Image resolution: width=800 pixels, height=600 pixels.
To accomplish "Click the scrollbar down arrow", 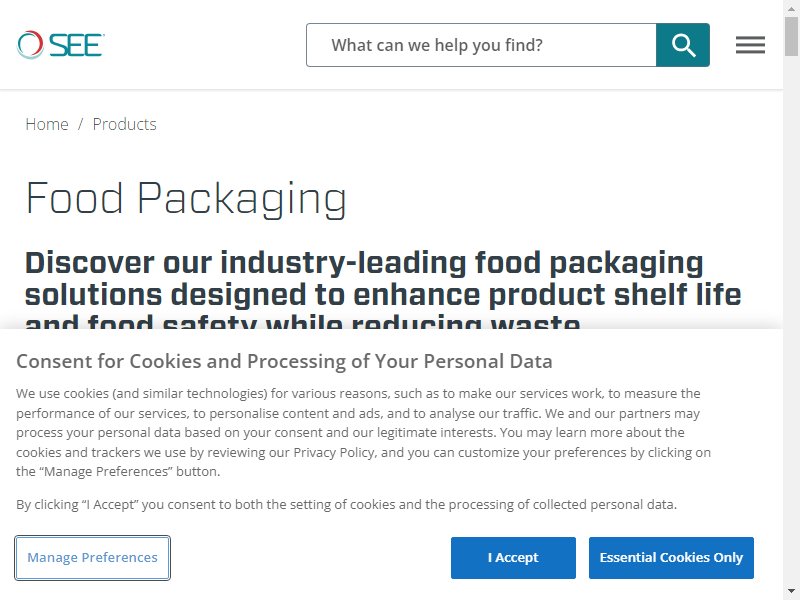I will [791, 592].
